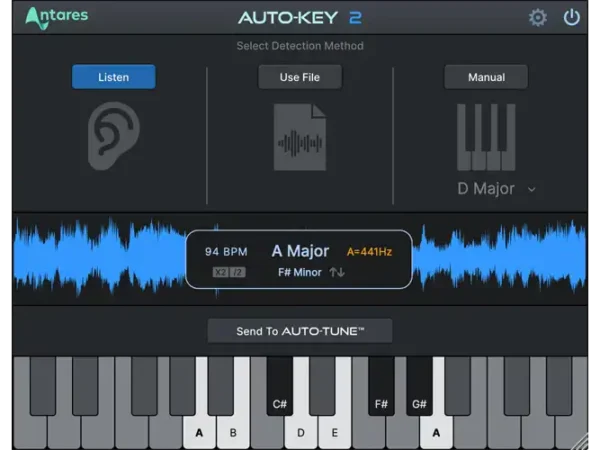Halve tempo with the /2 button
Image resolution: width=600 pixels, height=450 pixels.
(x=238, y=272)
